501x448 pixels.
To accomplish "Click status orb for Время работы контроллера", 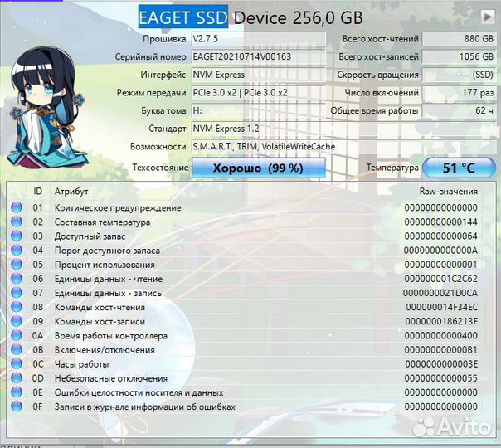I will (17, 335).
